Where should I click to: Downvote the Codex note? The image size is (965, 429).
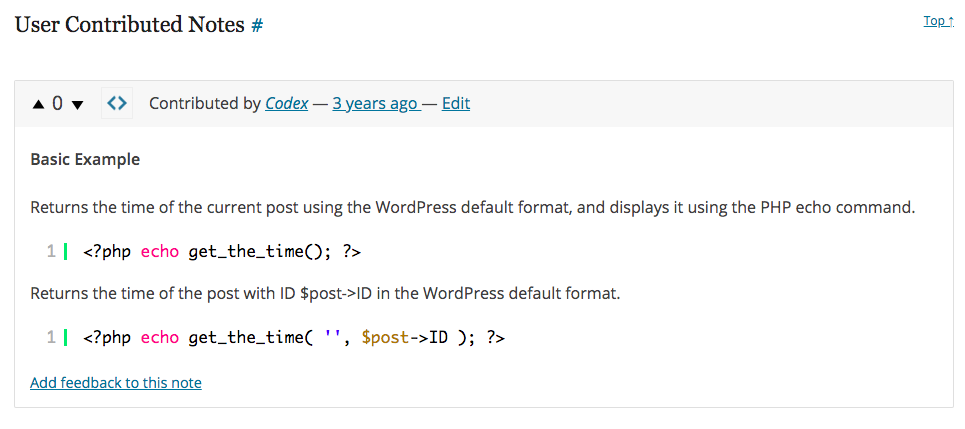[x=77, y=105]
